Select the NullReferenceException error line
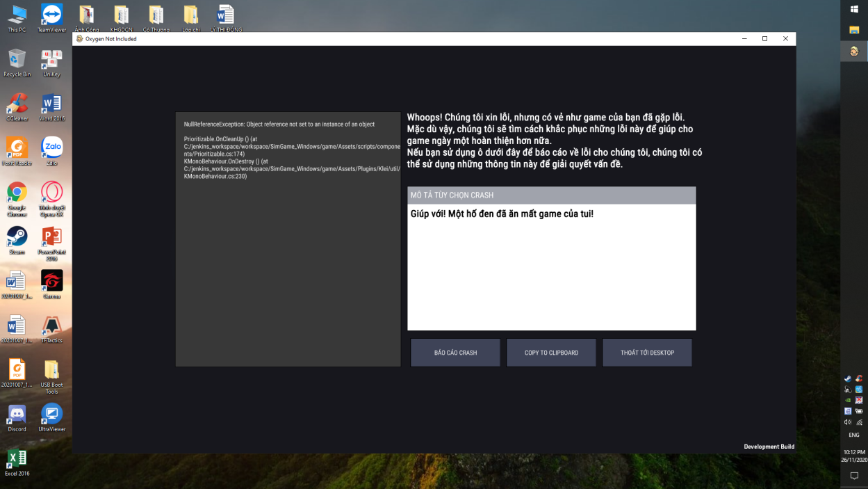Image resolution: width=868 pixels, height=489 pixels. pos(279,125)
